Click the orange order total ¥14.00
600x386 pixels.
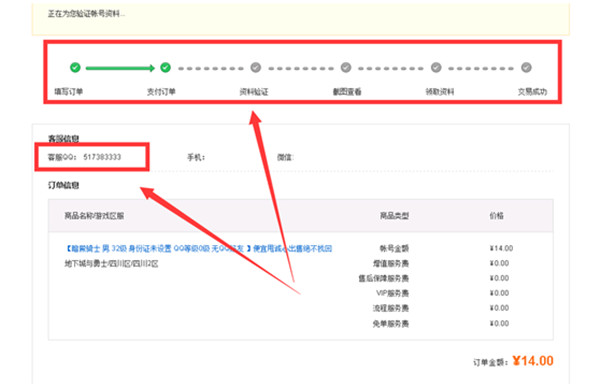click(x=533, y=361)
